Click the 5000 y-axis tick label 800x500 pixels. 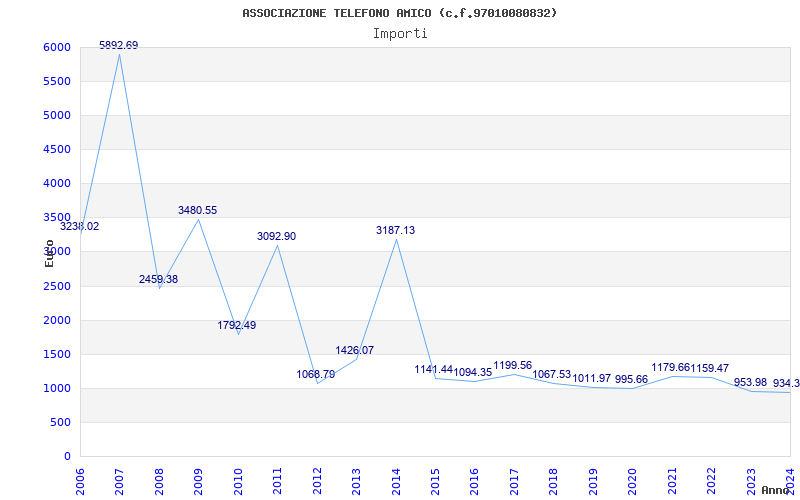click(x=59, y=115)
